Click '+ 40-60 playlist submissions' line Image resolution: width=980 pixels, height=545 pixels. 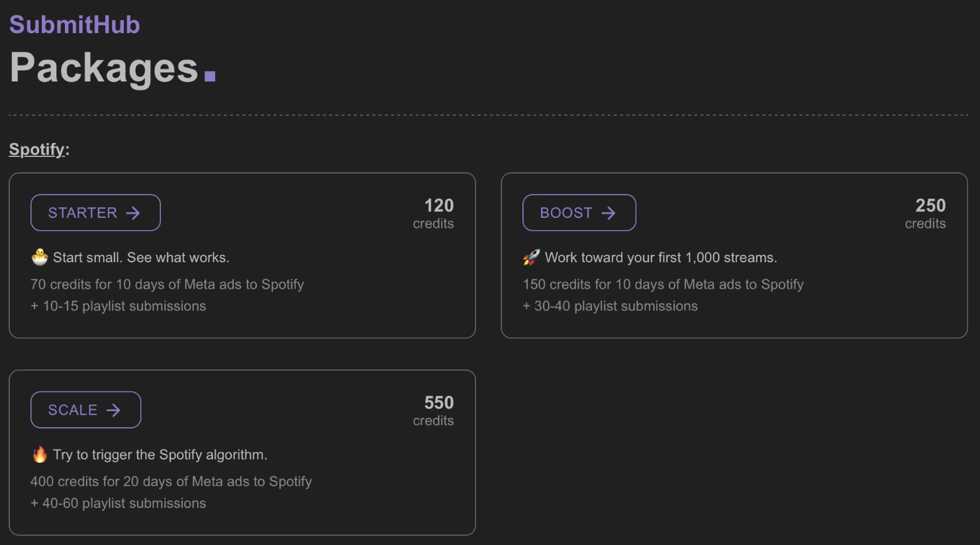[119, 503]
